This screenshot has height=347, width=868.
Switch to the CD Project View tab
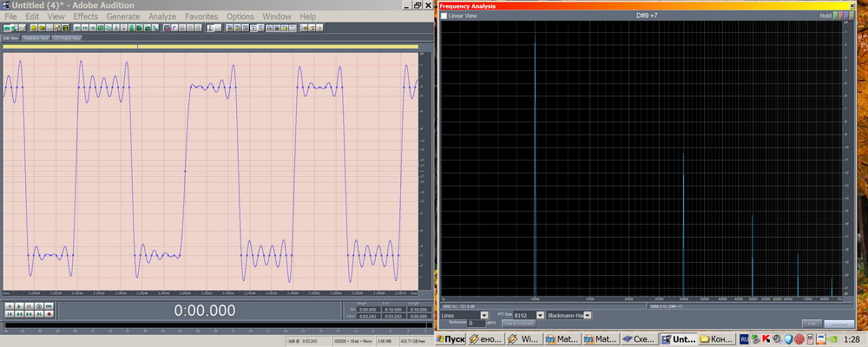67,38
